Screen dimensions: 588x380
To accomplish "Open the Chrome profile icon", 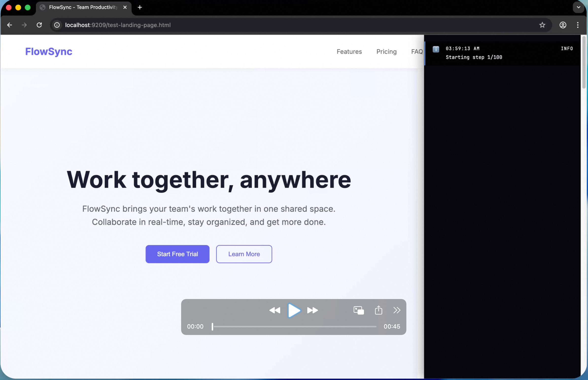I will 563,25.
